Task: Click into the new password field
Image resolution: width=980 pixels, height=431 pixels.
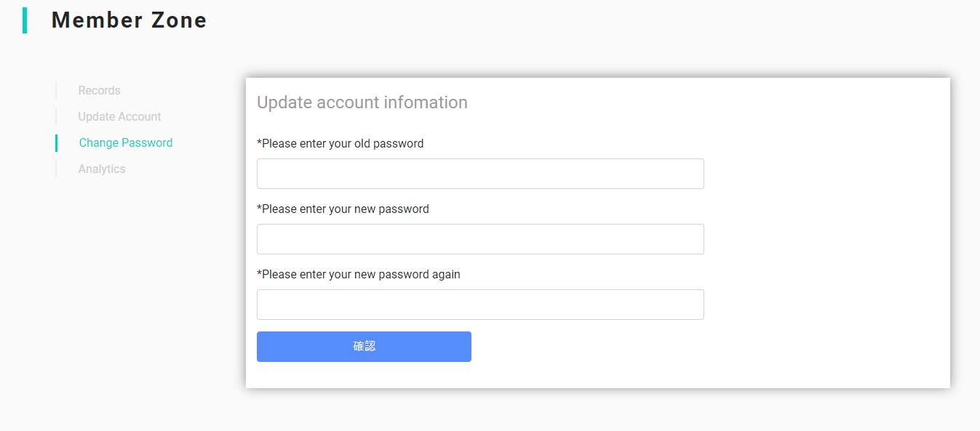Action: (480, 239)
